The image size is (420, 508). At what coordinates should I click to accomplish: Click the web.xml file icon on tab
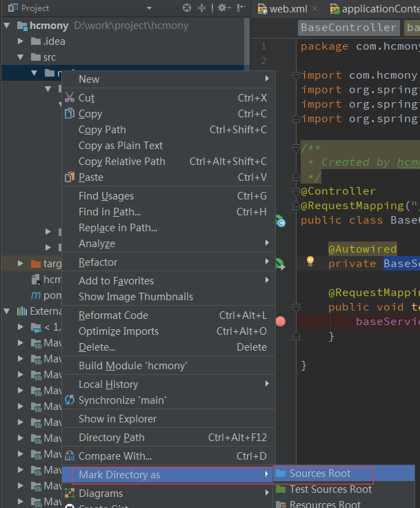tap(262, 9)
